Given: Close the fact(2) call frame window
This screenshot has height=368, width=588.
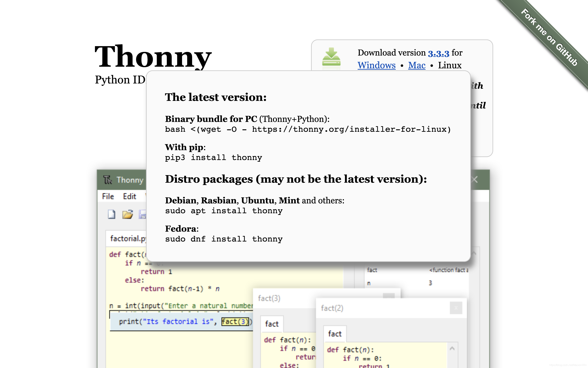Looking at the screenshot, I should click(x=456, y=308).
